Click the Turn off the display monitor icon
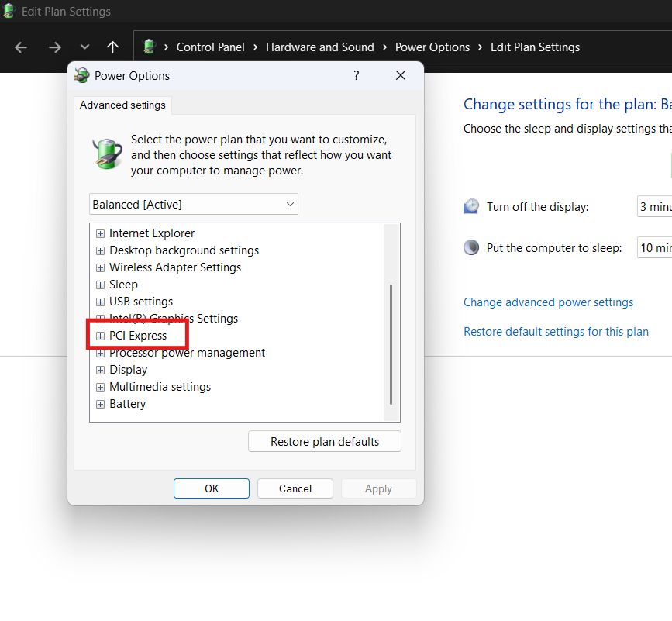This screenshot has width=672, height=621. 471,207
